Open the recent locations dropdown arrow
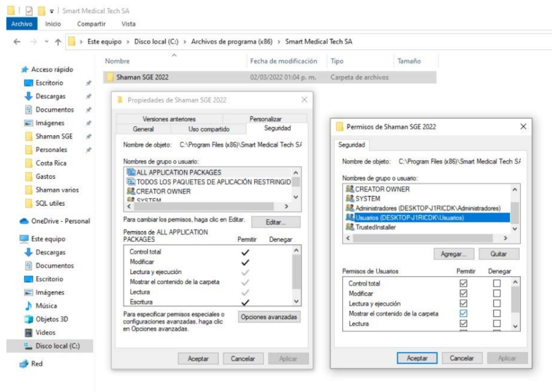552x392 pixels. pos(46,42)
